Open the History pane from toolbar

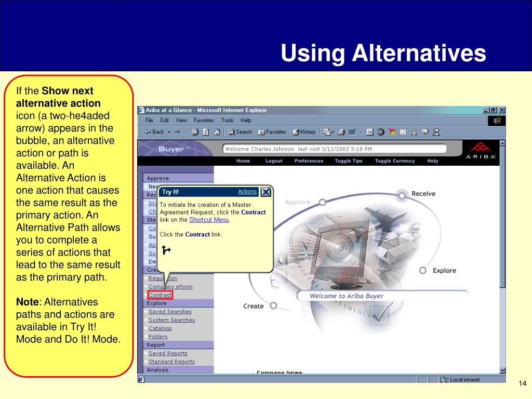304,132
